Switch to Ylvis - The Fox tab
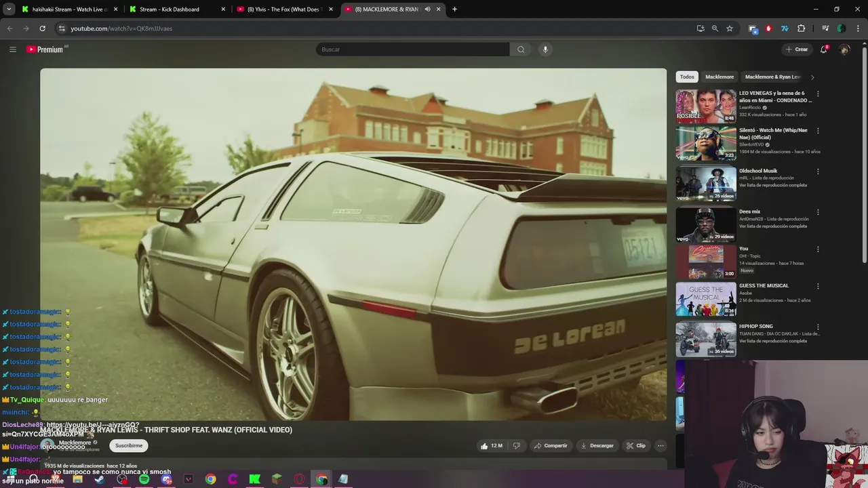This screenshot has height=488, width=868. point(285,9)
